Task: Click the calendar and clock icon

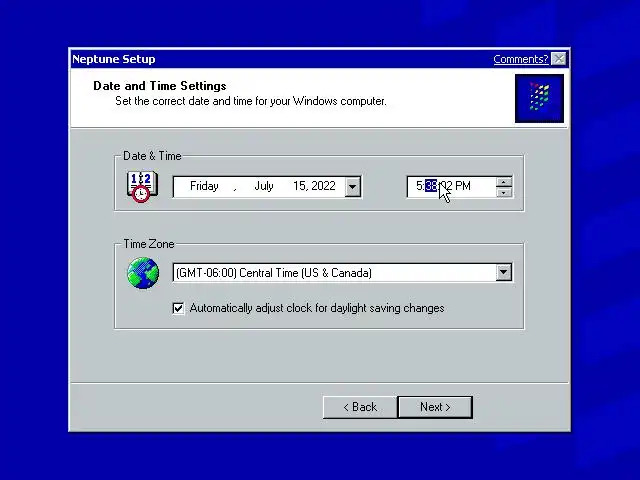Action: (x=142, y=187)
